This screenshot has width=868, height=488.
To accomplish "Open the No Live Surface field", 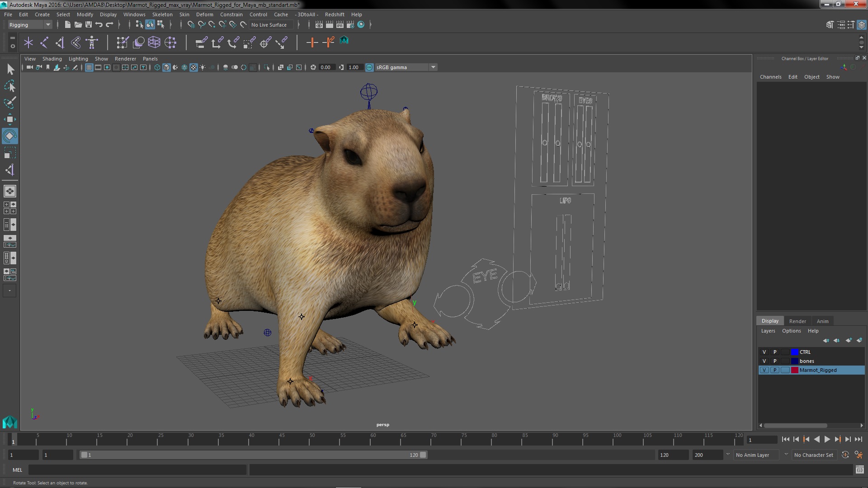I will click(271, 25).
